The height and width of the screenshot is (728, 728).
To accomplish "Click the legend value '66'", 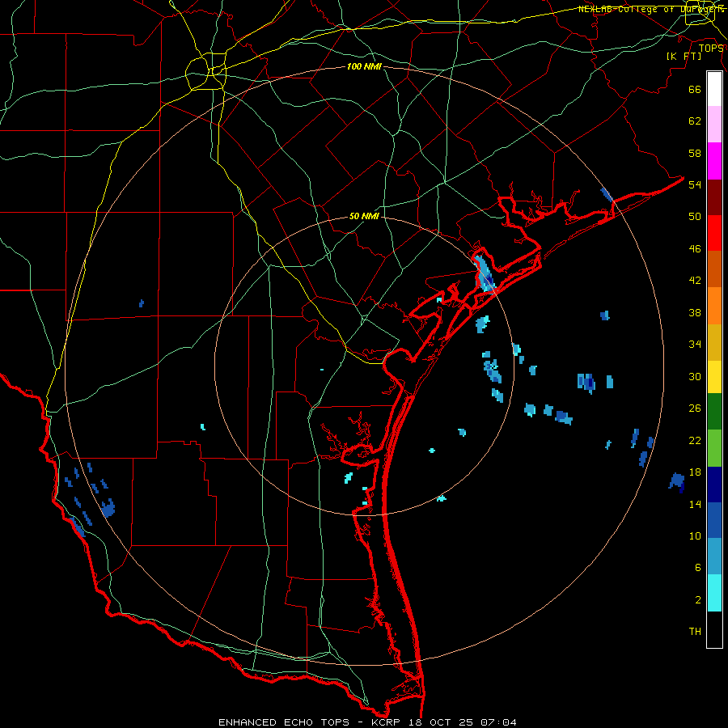I will pyautogui.click(x=695, y=89).
